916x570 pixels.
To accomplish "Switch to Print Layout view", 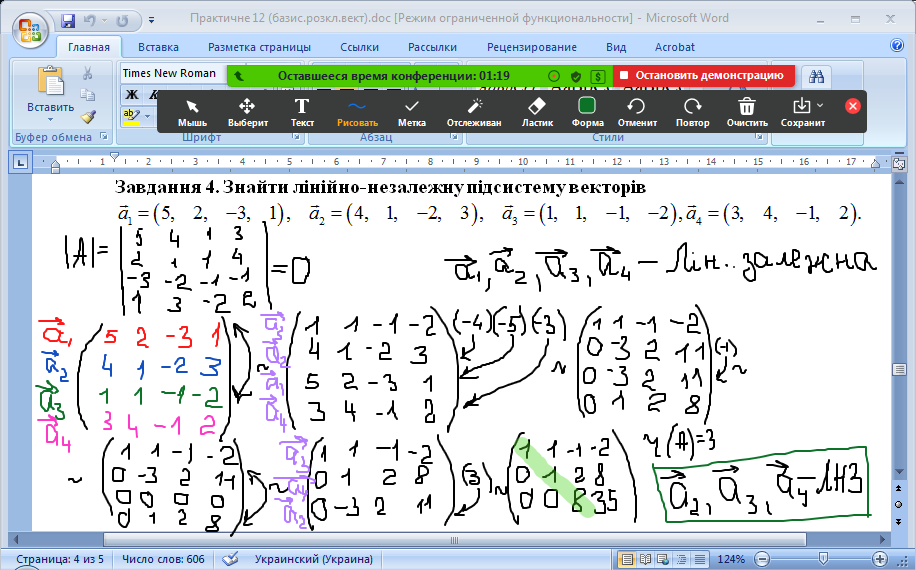I will tap(626, 559).
